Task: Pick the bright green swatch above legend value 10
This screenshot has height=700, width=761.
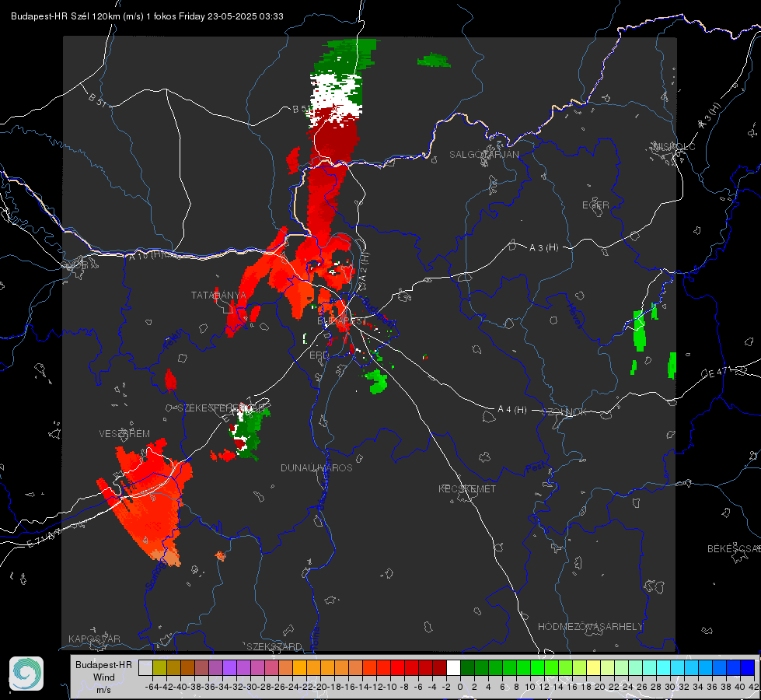Action: tap(537, 667)
